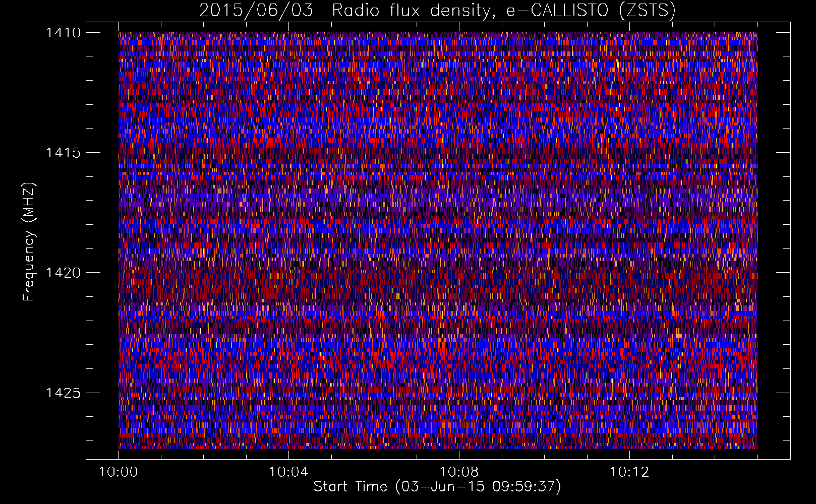Click the "Frequency (MHZ)" axis title
The height and width of the screenshot is (504, 816).
coord(29,242)
